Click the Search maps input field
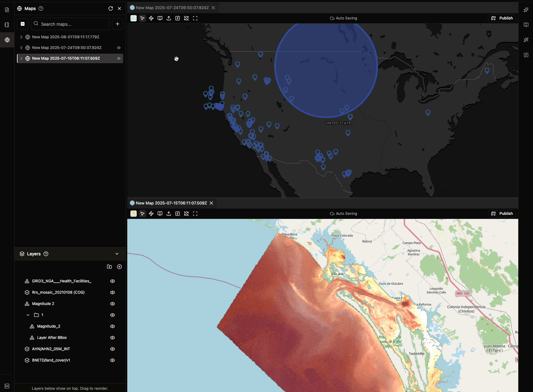Viewport: 533px width, 392px height. [x=70, y=24]
